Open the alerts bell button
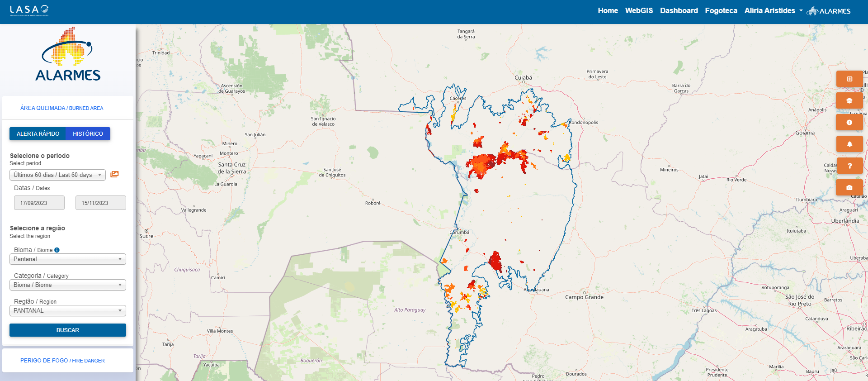The width and height of the screenshot is (868, 381). coord(849,144)
